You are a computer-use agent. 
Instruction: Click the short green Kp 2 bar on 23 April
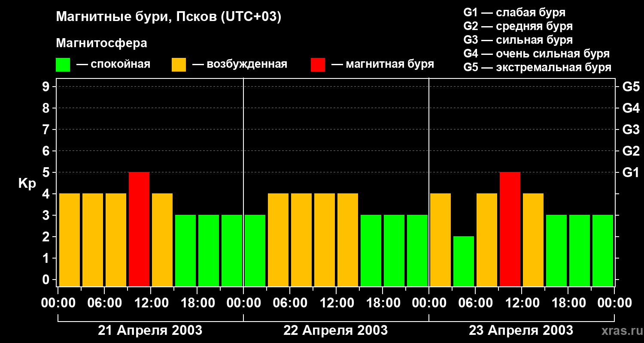[x=464, y=261]
